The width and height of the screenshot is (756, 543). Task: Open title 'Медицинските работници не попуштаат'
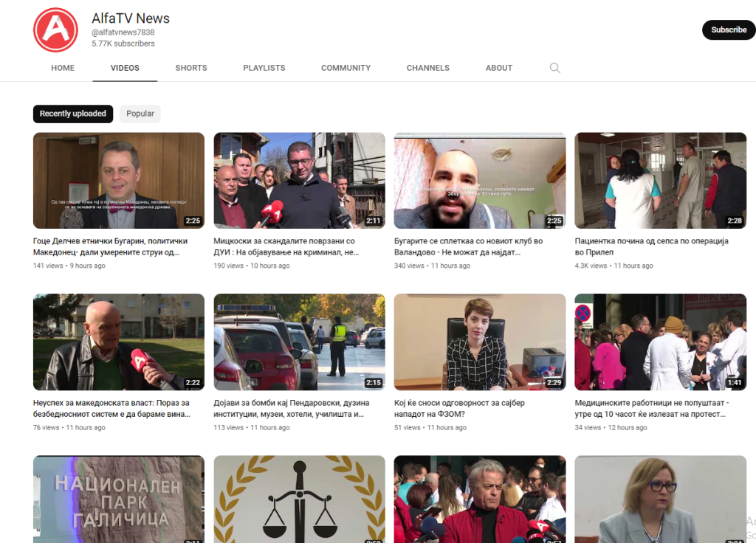[652, 409]
